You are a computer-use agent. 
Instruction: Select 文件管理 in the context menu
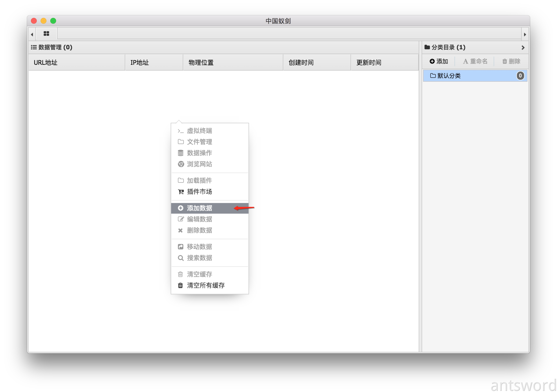point(199,142)
